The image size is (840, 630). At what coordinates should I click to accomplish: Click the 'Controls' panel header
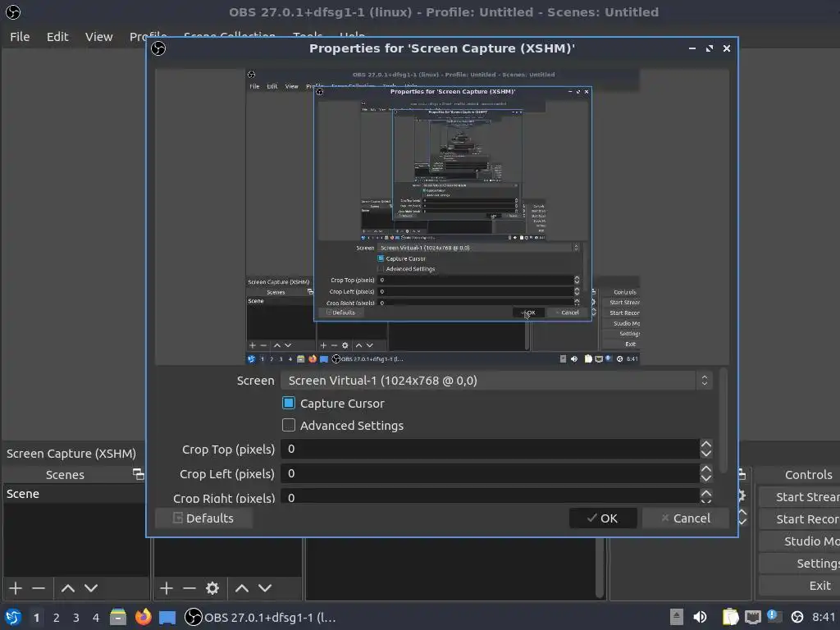click(808, 475)
